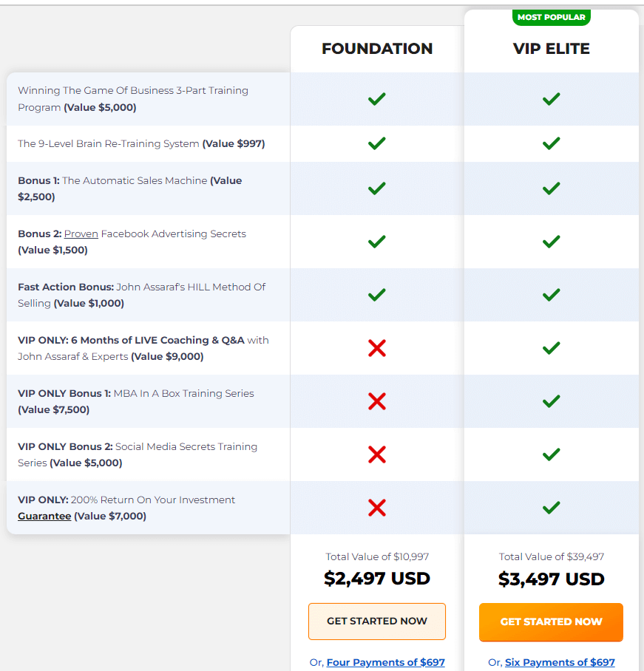
Task: Select the VIP Elite plan heading
Action: 551,49
